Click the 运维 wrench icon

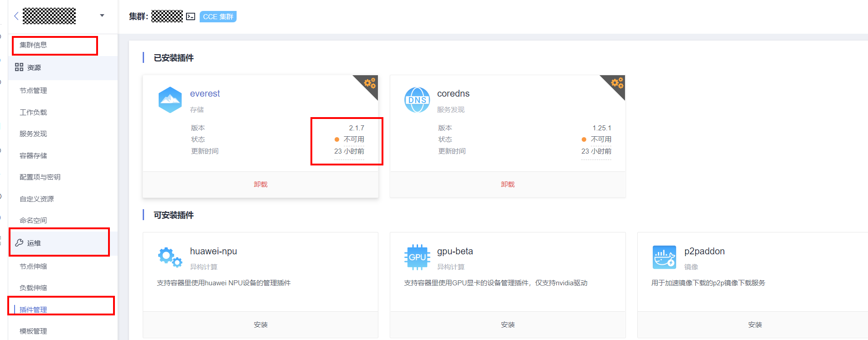(19, 243)
